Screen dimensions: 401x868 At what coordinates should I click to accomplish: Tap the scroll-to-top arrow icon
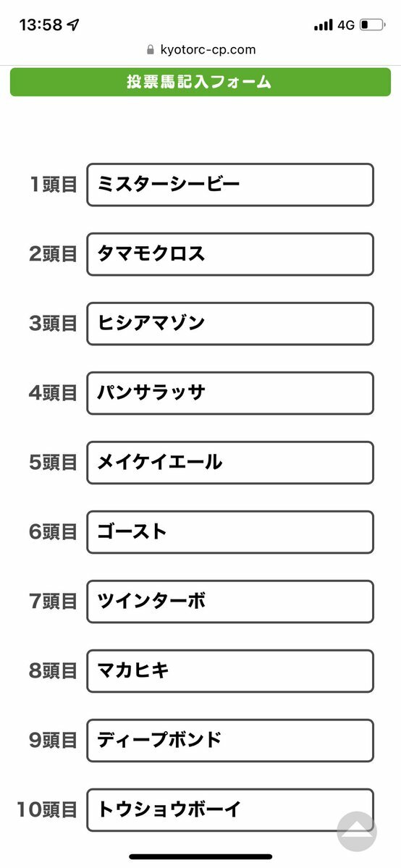357,832
